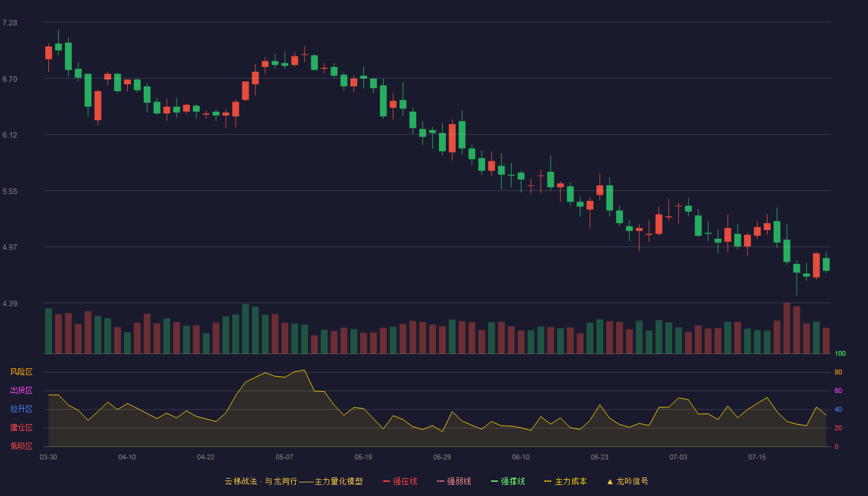The height and width of the screenshot is (496, 868).
Task: Toggle the pink dashed 强弱线 legend marker
Action: 441,481
